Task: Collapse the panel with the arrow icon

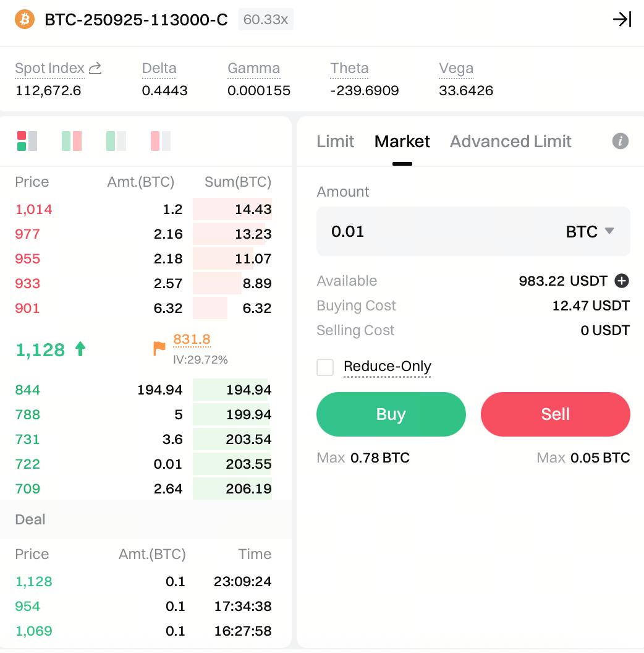Action: click(622, 19)
